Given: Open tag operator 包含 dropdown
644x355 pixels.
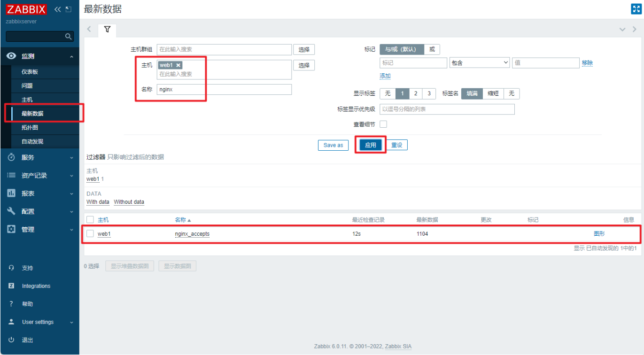Looking at the screenshot, I should [x=480, y=63].
